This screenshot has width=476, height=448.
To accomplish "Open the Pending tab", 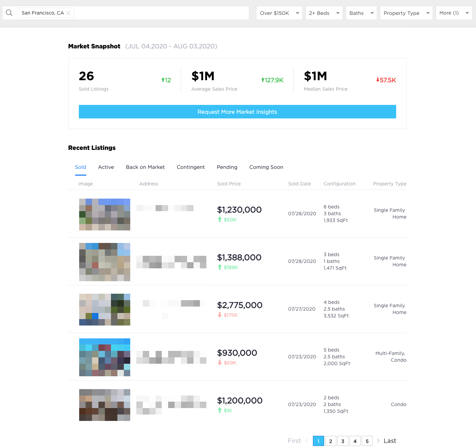I will 227,167.
